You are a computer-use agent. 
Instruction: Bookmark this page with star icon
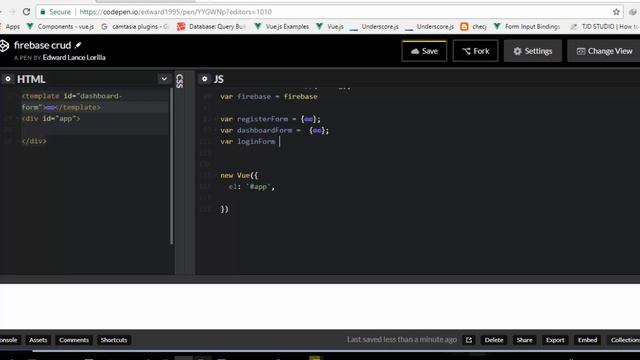616,12
